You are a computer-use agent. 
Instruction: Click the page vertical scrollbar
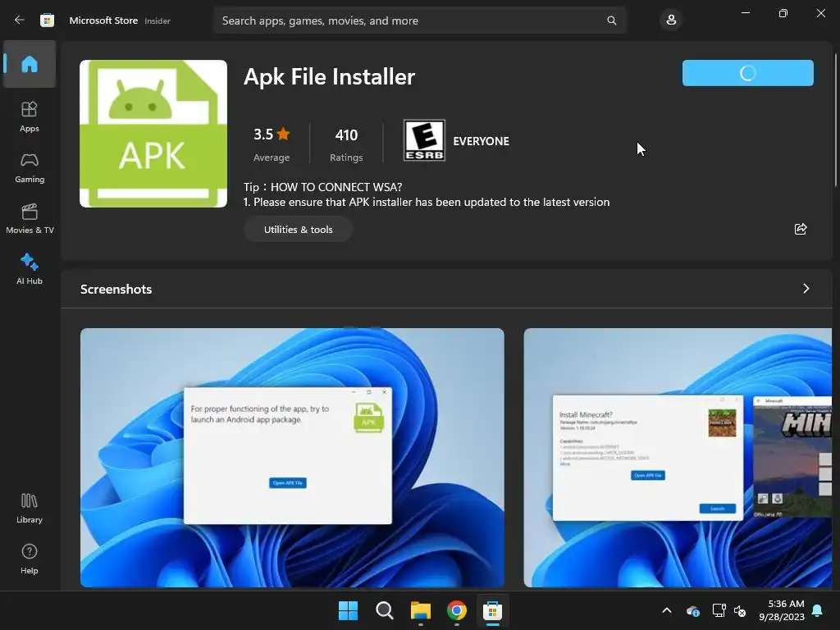pos(836,120)
